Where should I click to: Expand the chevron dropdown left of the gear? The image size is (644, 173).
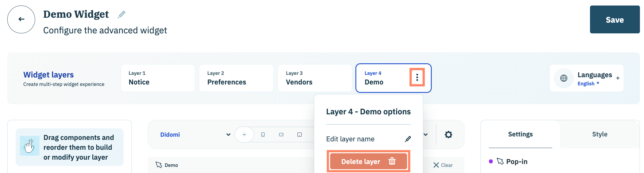point(426,134)
